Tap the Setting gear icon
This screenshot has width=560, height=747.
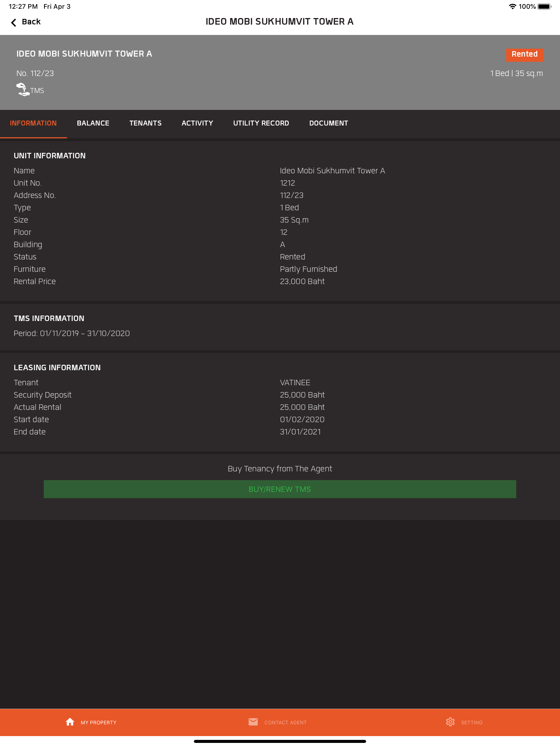[x=450, y=722]
